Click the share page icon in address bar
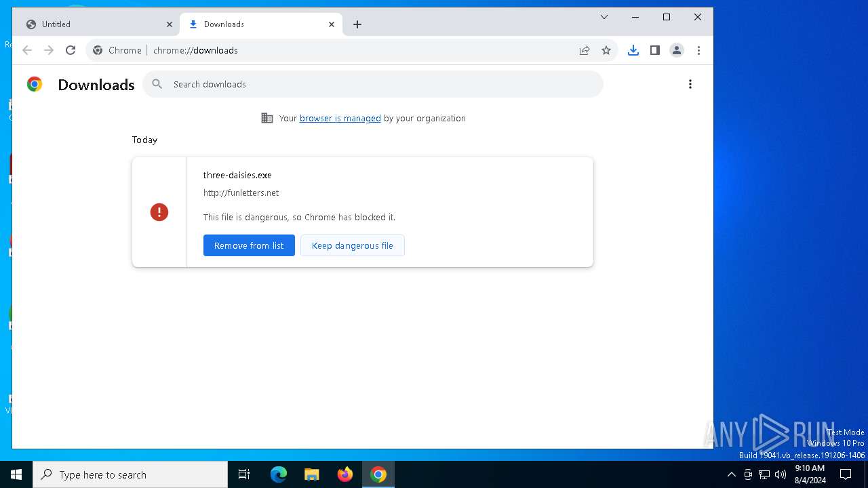Image resolution: width=868 pixels, height=488 pixels. click(585, 50)
